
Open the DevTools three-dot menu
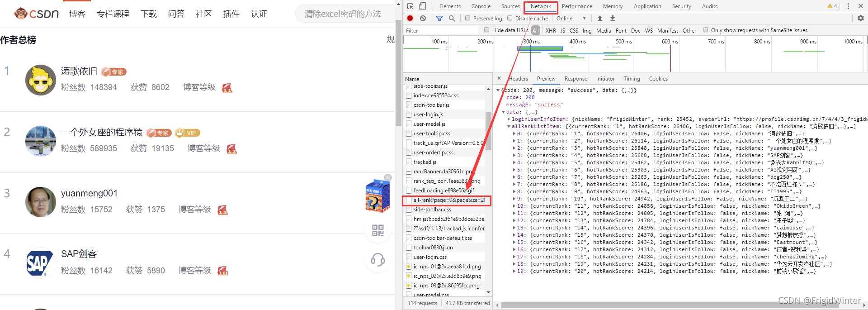(848, 6)
